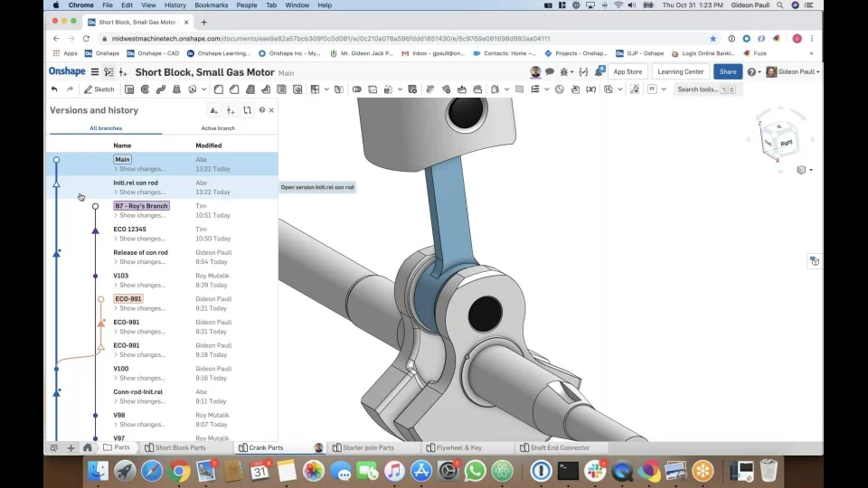Viewport: 868px width, 488px height.
Task: Select the Mirror tool icon
Action: [339, 89]
